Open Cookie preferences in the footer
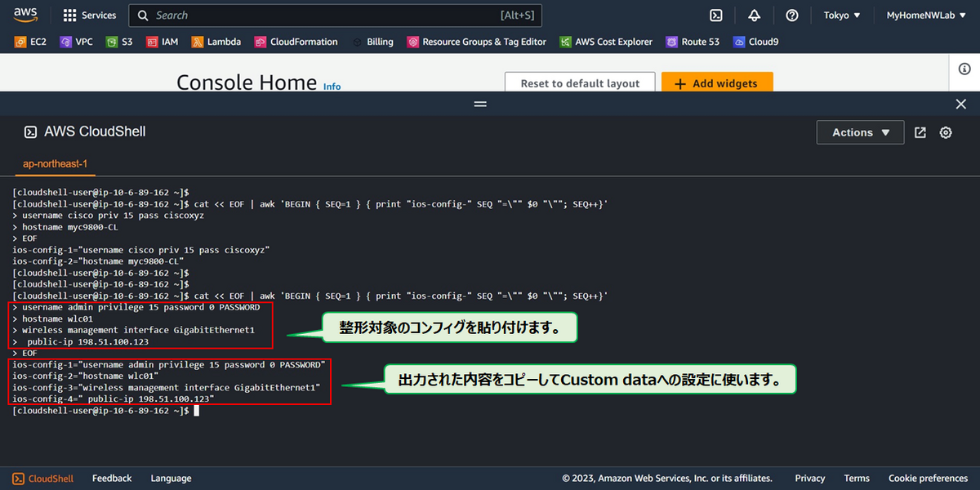The width and height of the screenshot is (980, 490). tap(928, 478)
